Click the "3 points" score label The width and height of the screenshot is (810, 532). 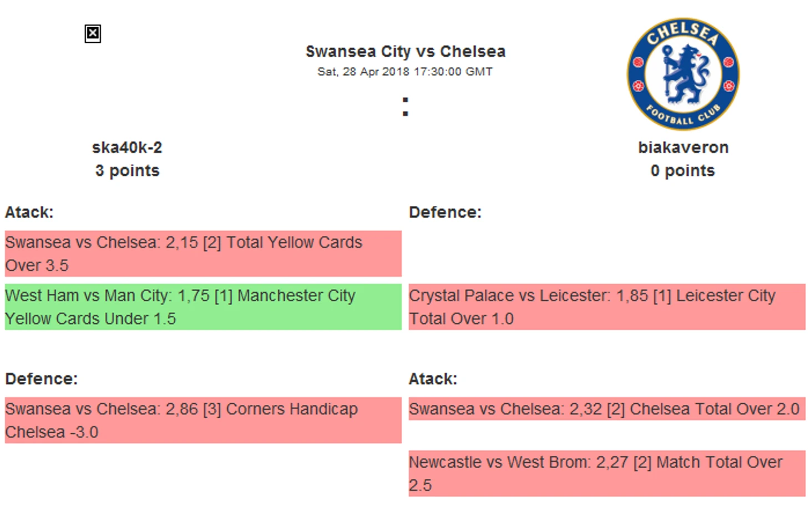click(x=127, y=171)
